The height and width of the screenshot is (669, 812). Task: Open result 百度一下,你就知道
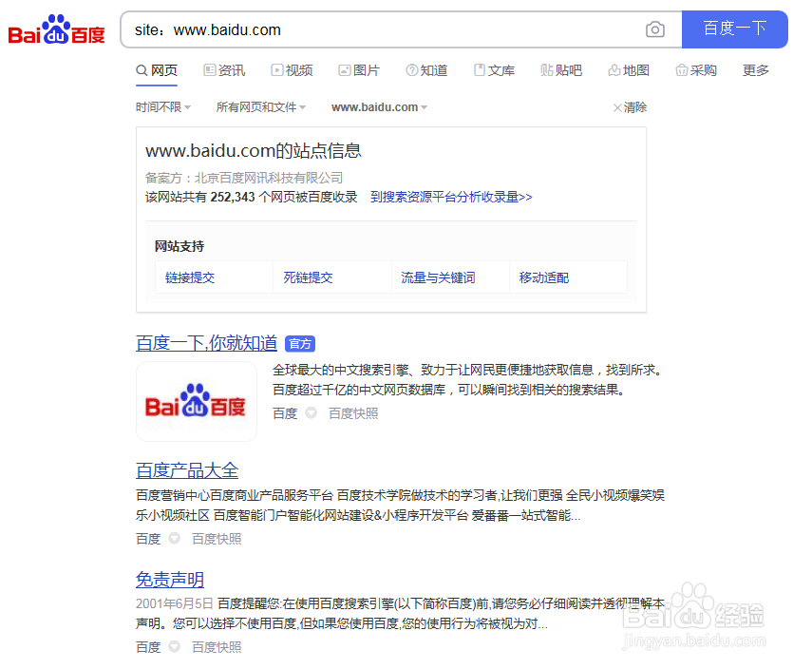(206, 343)
